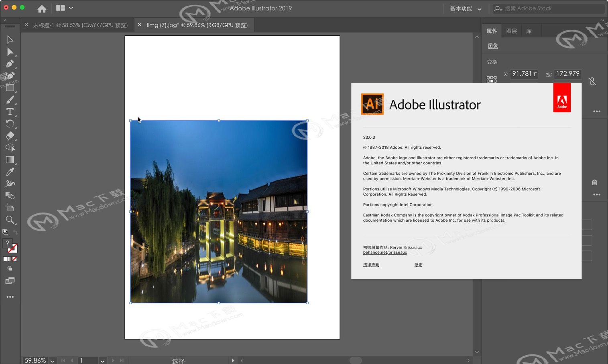Screen dimensions: 608x364
Task: Click the Ai logo in About dialog
Action: 372,104
